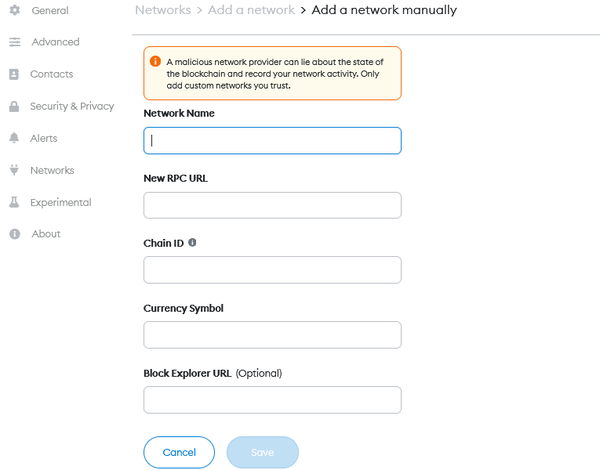The width and height of the screenshot is (600, 470).
Task: Select the New RPC URL field
Action: click(x=272, y=206)
